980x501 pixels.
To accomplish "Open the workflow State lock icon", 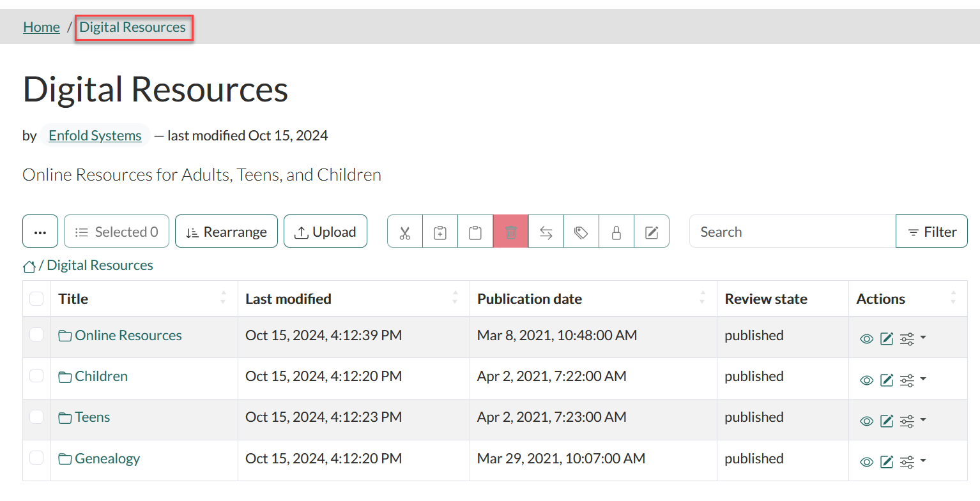I will [x=616, y=232].
